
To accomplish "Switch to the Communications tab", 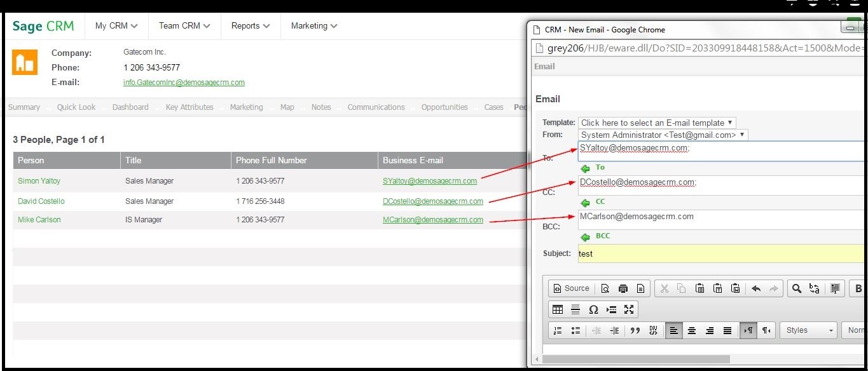I will coord(376,107).
